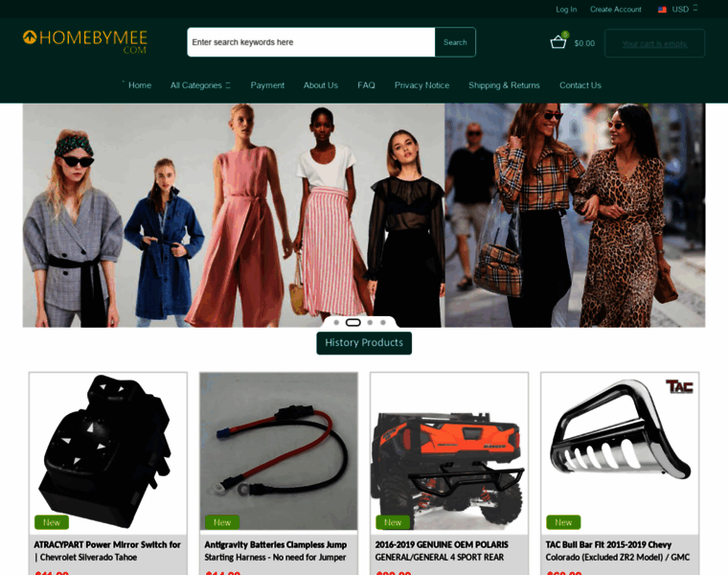Open the TAC bull bar product image
Image resolution: width=728 pixels, height=575 pixels.
(621, 451)
